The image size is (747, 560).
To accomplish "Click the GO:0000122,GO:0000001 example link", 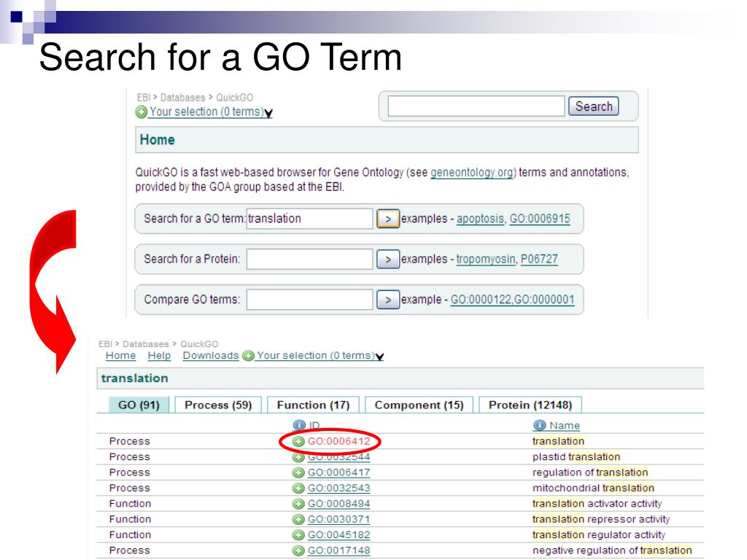I will pyautogui.click(x=512, y=300).
